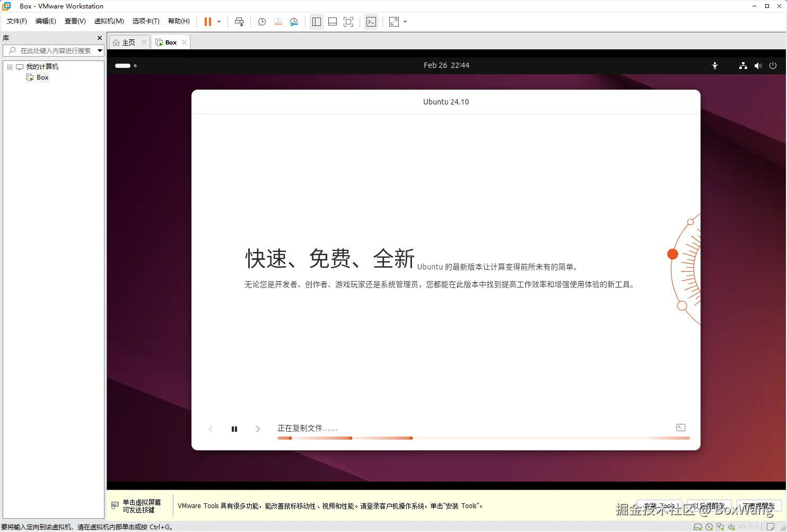The height and width of the screenshot is (532, 787).
Task: Pause the Ubuntu installer slideshow
Action: (x=234, y=429)
